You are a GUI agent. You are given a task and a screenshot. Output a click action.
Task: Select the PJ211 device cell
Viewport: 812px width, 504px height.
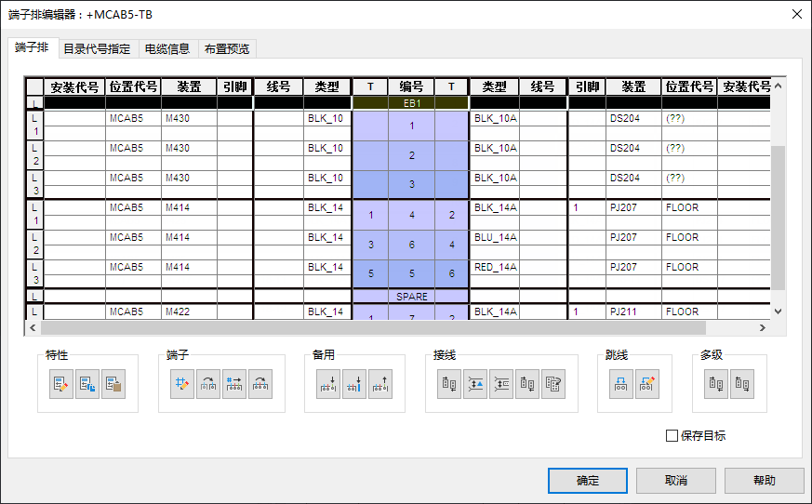click(633, 312)
